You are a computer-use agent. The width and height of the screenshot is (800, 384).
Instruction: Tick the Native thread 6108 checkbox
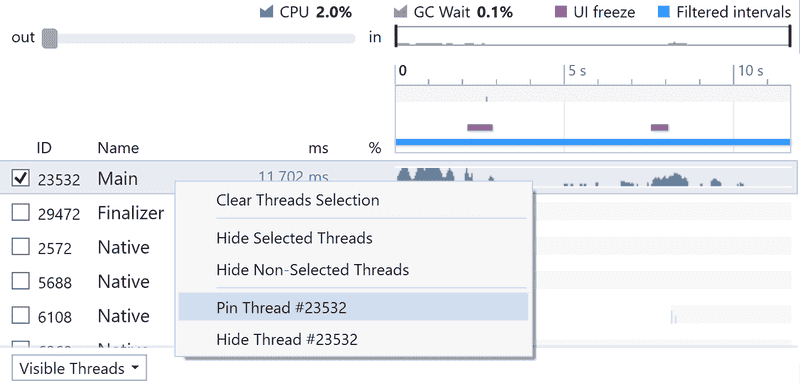(20, 315)
